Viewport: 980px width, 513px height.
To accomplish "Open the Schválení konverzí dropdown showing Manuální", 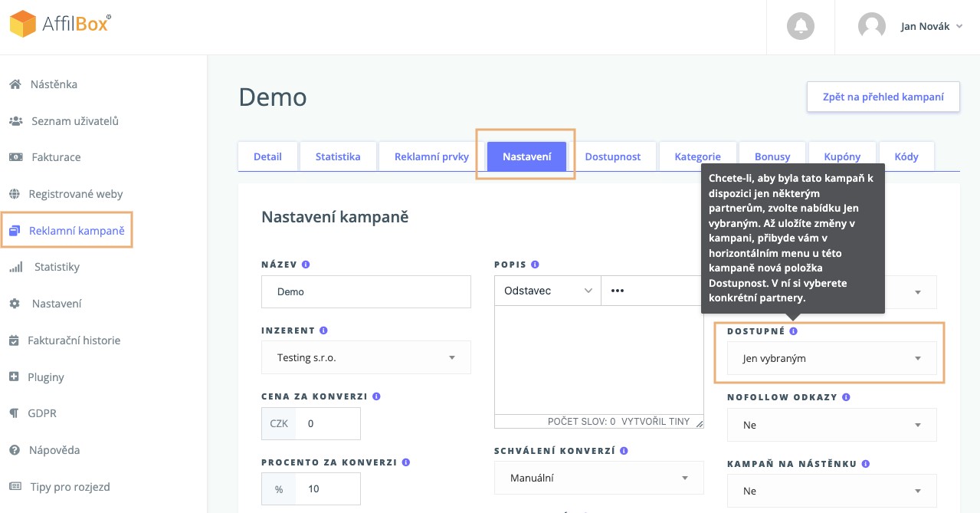I will [598, 478].
